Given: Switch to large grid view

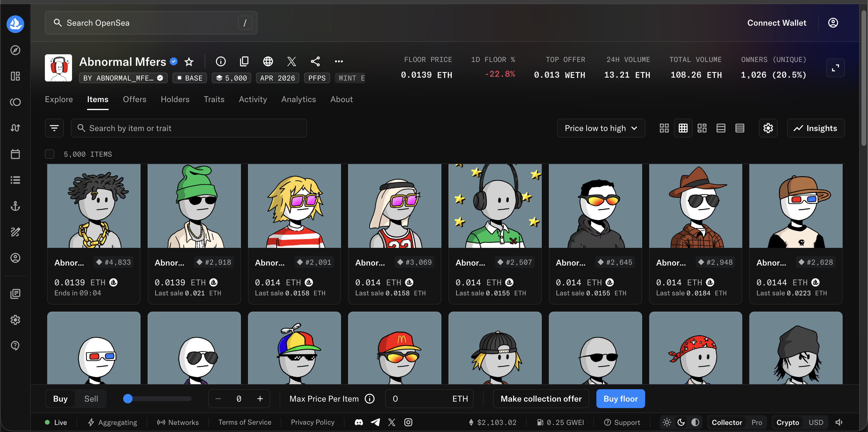Looking at the screenshot, I should pos(664,128).
